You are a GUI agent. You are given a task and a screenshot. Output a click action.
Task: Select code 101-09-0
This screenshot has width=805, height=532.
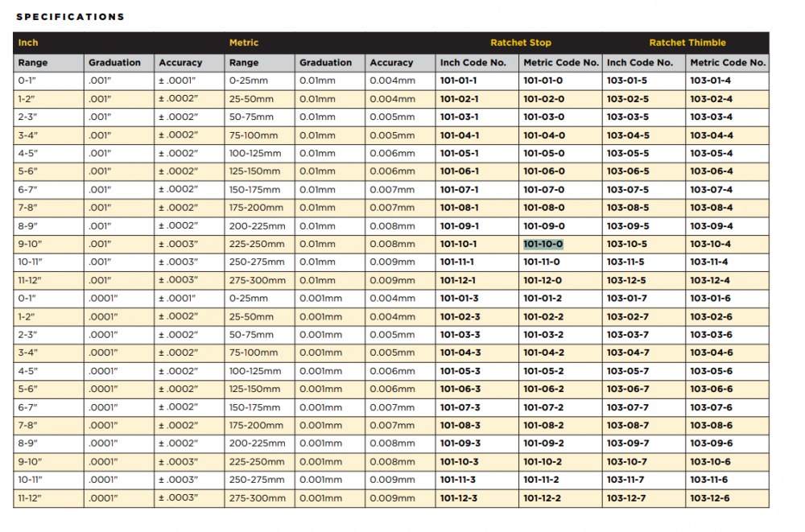point(543,226)
